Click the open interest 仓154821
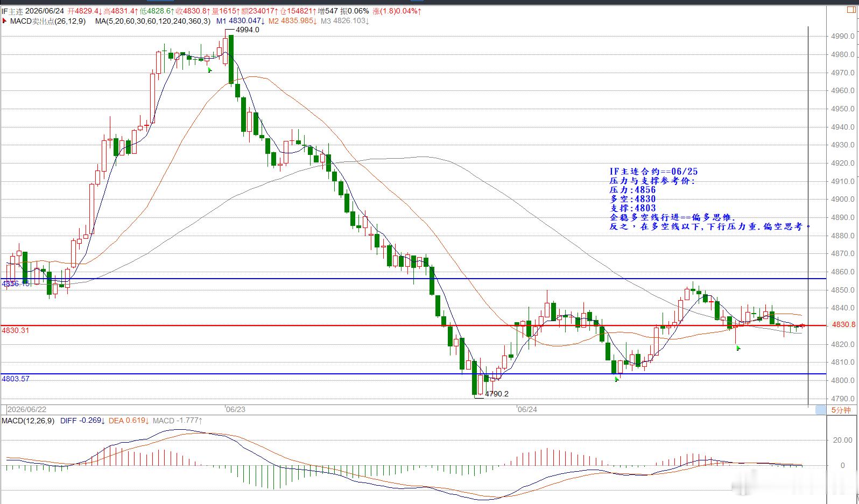Image resolution: width=859 pixels, height=504 pixels. coord(299,11)
